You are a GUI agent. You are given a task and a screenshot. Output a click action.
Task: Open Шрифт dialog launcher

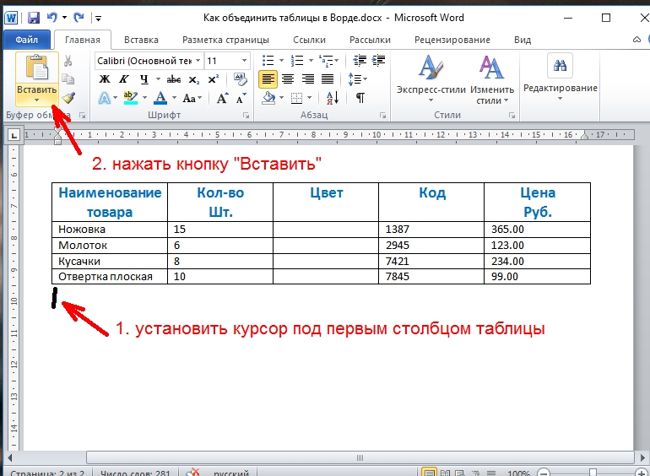(x=246, y=116)
